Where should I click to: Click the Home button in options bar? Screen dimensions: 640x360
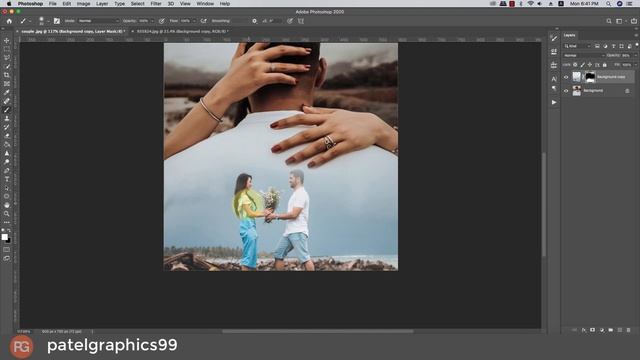click(9, 21)
